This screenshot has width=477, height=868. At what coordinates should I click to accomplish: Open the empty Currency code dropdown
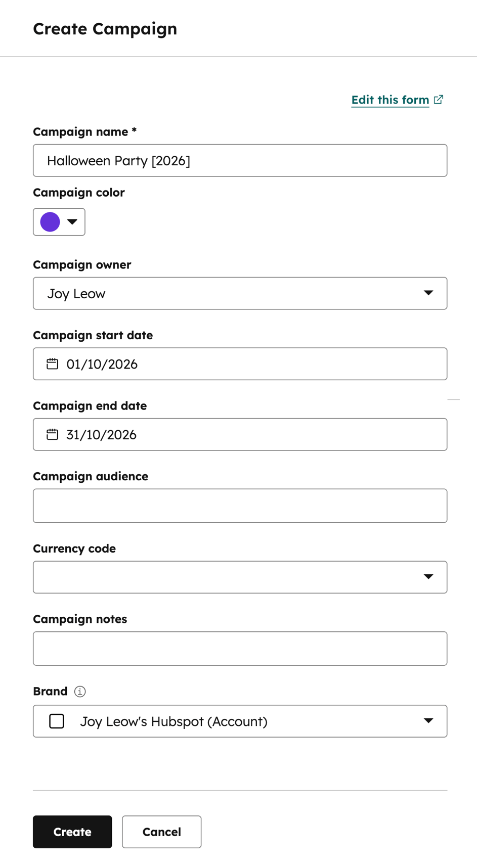(x=240, y=577)
